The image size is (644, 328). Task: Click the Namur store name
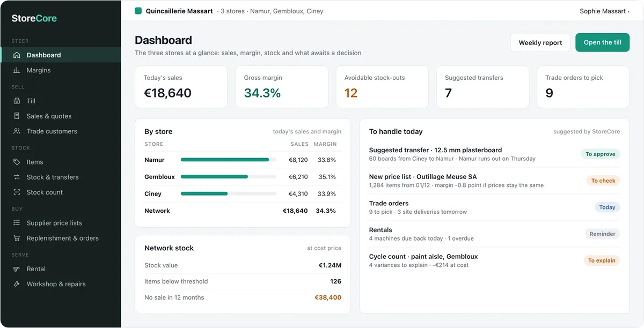pyautogui.click(x=155, y=160)
